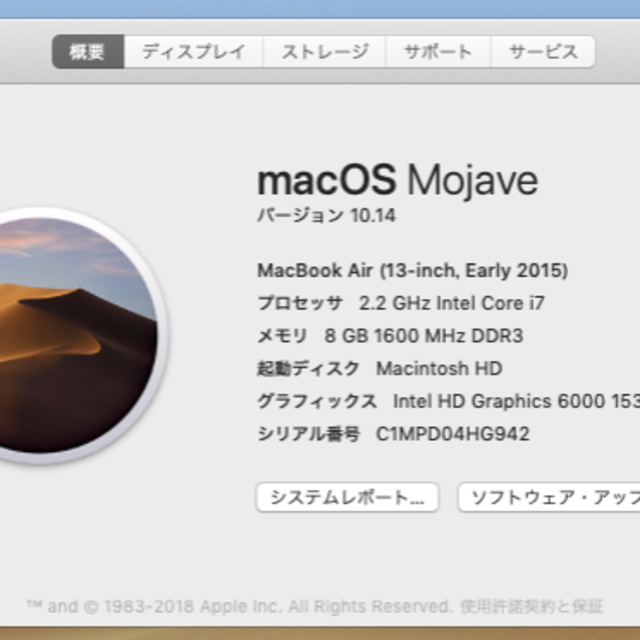Select the 概要 tab

pyautogui.click(x=88, y=52)
